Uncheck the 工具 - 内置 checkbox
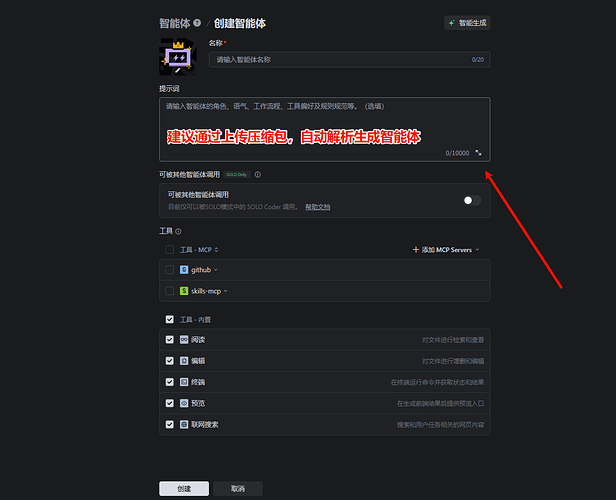 click(170, 319)
